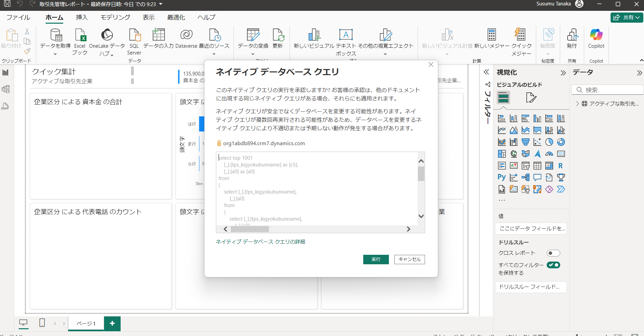The image size is (644, 336).
Task: Open the ファイル menu
Action: click(18, 17)
